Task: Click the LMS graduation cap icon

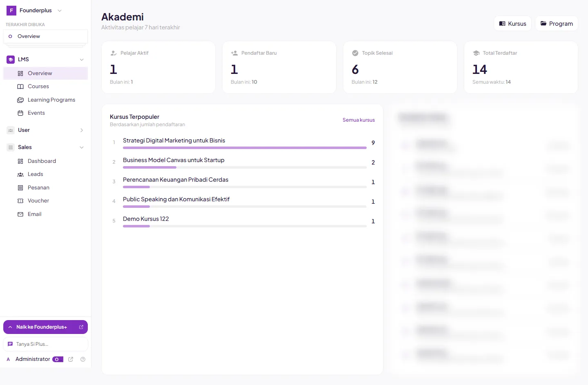Action: point(11,60)
